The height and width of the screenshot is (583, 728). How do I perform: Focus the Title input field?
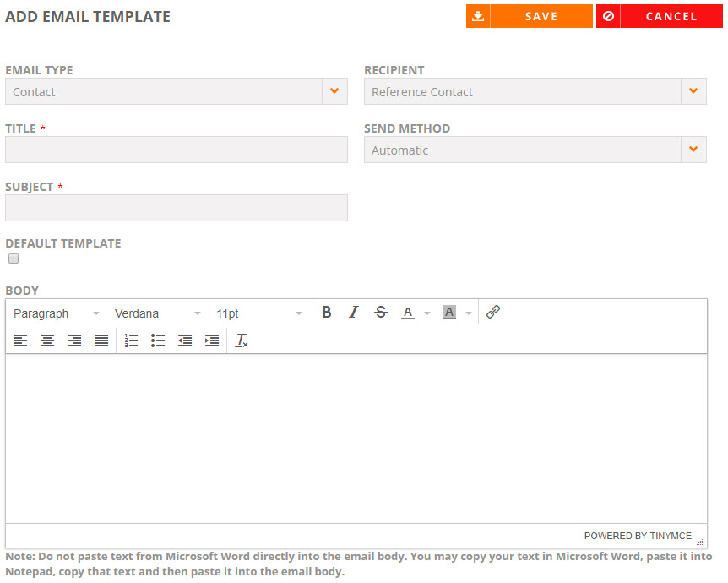(177, 150)
